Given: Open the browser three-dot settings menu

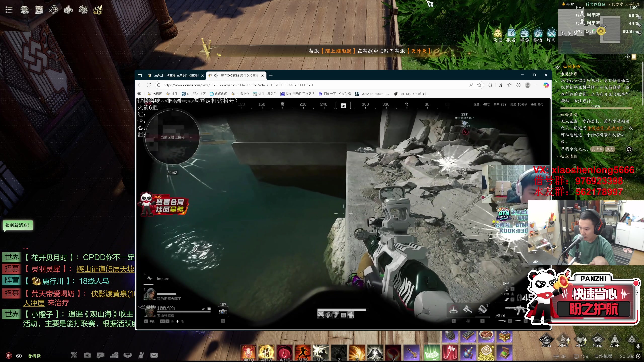Looking at the screenshot, I should 537,85.
